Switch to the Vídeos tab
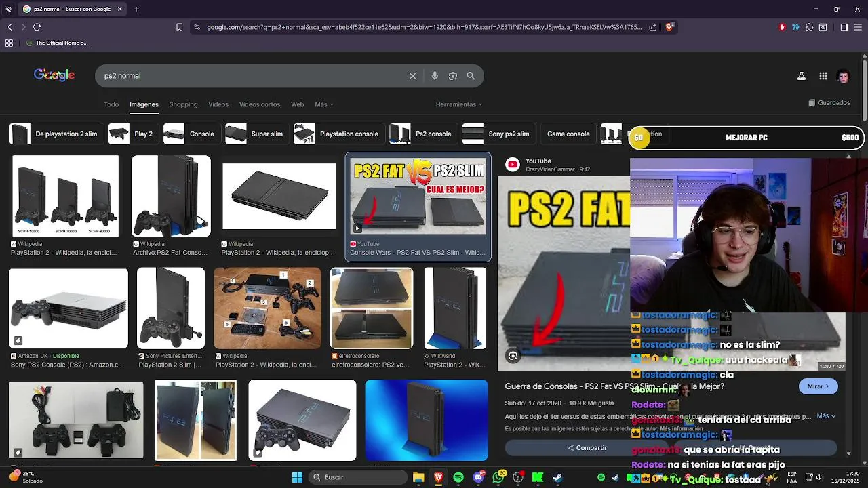The height and width of the screenshot is (488, 868). (x=218, y=104)
